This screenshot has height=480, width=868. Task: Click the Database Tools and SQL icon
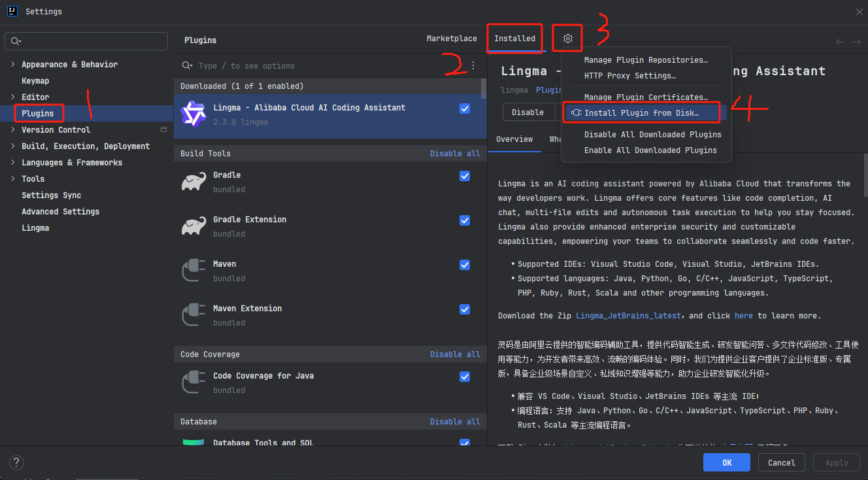pos(193,443)
